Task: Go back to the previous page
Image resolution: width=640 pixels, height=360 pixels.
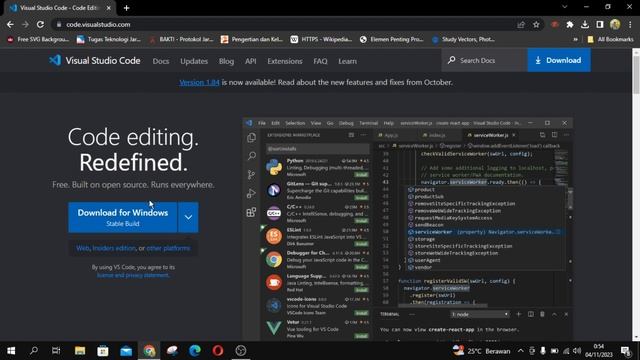Action: pos(10,24)
